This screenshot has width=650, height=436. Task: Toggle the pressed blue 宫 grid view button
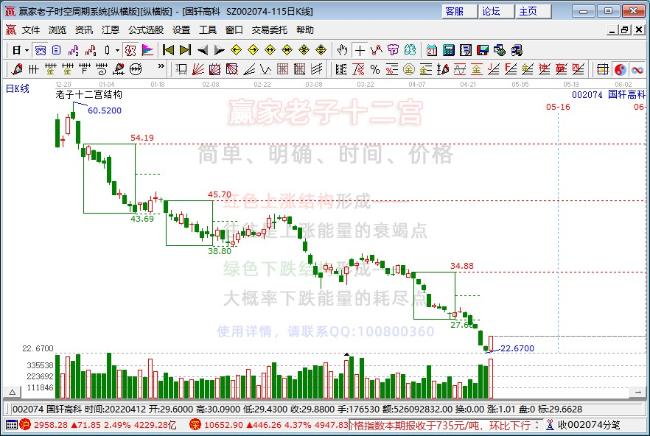coord(40,51)
